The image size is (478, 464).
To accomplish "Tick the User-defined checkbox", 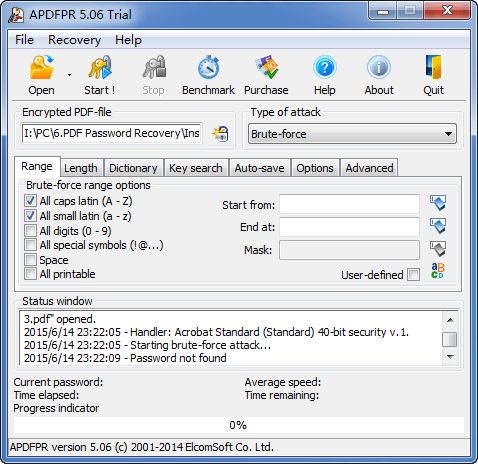I will click(414, 275).
